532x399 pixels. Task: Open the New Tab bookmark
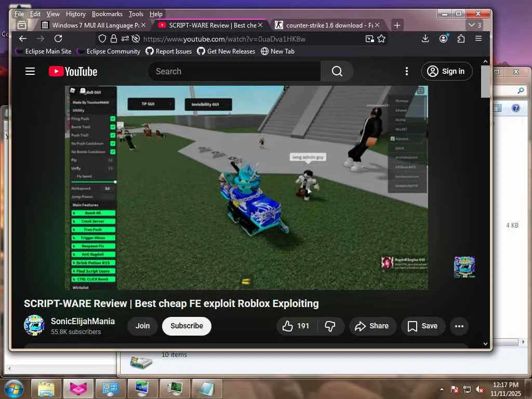pyautogui.click(x=277, y=51)
